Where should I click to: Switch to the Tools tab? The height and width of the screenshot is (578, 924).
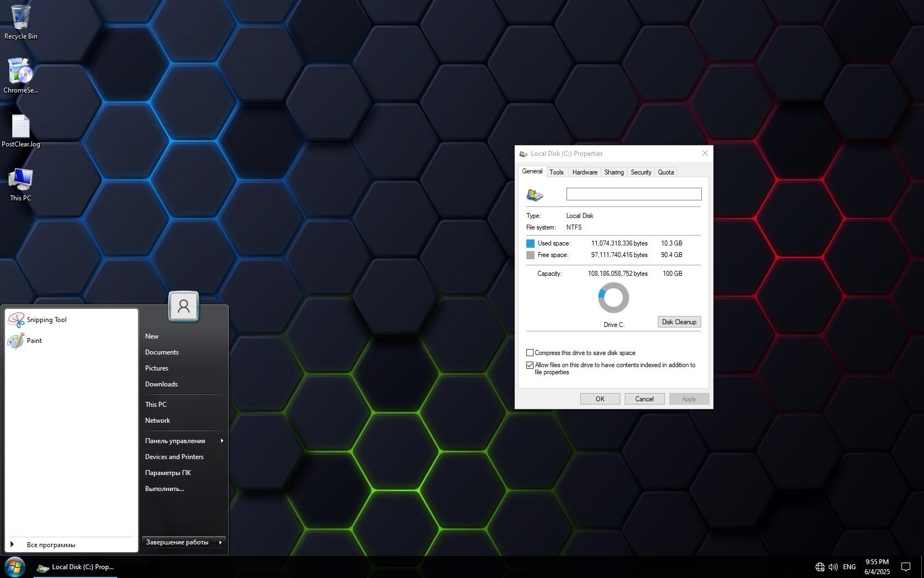[x=557, y=172]
